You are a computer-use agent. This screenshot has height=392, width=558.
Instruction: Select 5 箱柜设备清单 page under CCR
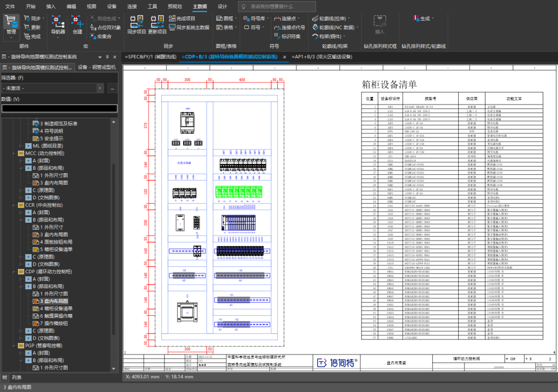pos(53,249)
